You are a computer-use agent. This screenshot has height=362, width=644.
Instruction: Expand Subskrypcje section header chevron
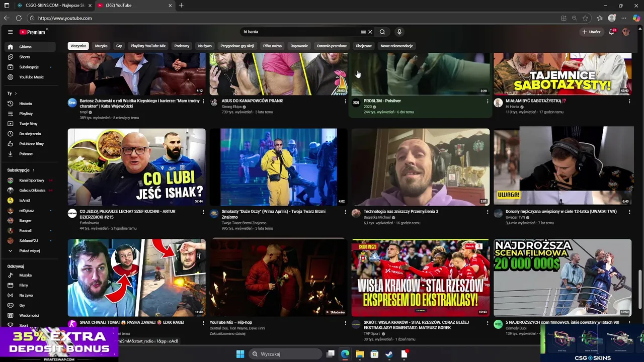34,170
